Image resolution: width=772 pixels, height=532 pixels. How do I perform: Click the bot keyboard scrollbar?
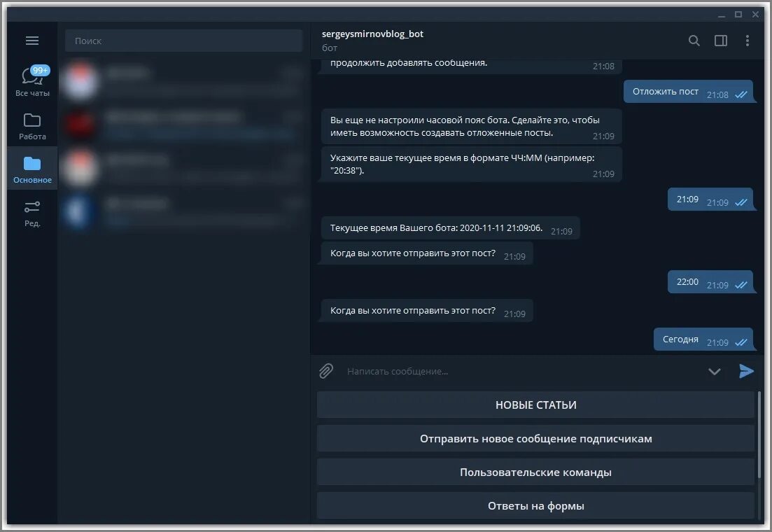click(x=759, y=435)
